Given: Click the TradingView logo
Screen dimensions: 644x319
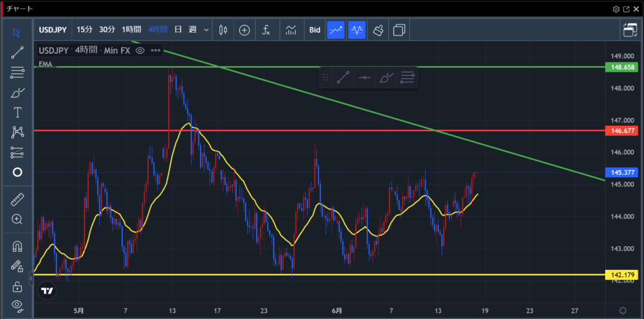Looking at the screenshot, I should [x=47, y=291].
